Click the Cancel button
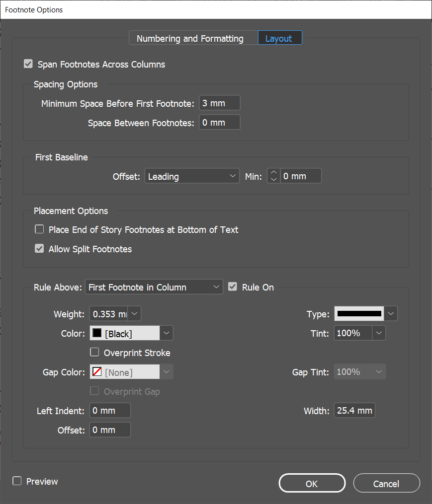Viewport: 432px width, 504px height. pos(386,483)
